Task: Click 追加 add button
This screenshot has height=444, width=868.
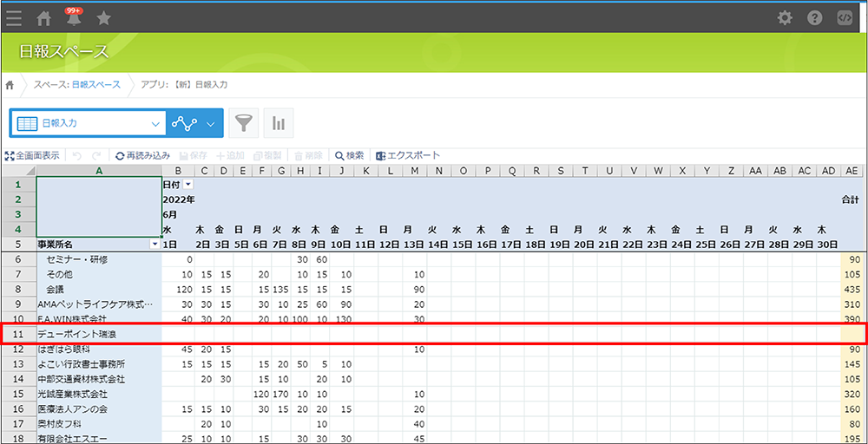Action: coord(230,156)
